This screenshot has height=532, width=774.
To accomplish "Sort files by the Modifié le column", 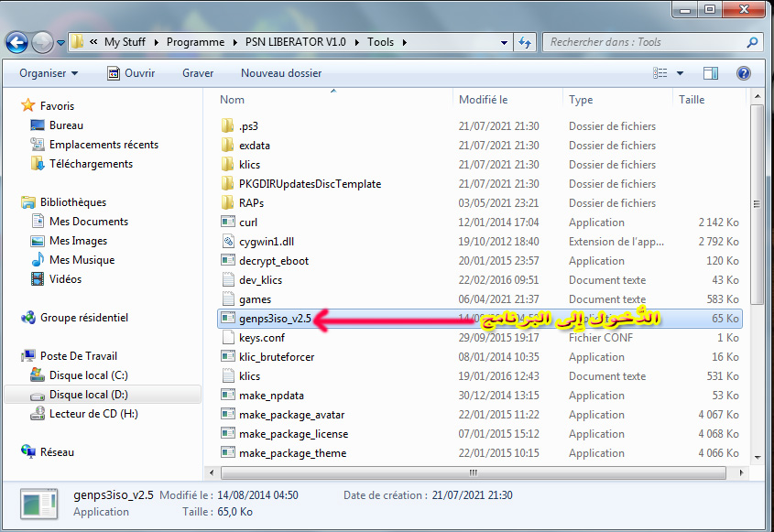I will (x=483, y=100).
